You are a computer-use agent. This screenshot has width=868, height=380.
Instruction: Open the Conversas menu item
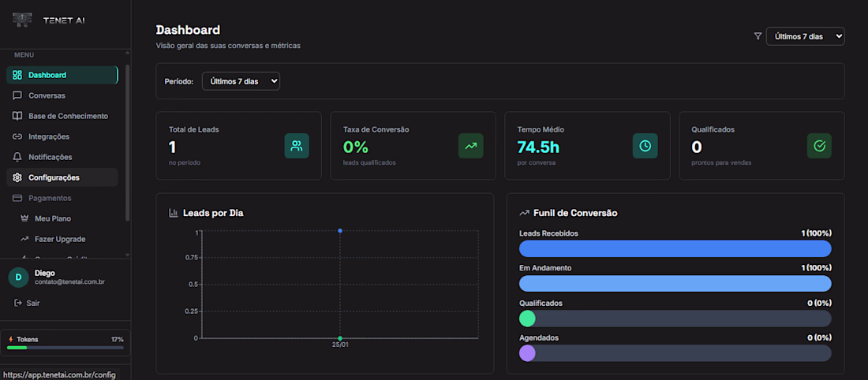[x=62, y=95]
